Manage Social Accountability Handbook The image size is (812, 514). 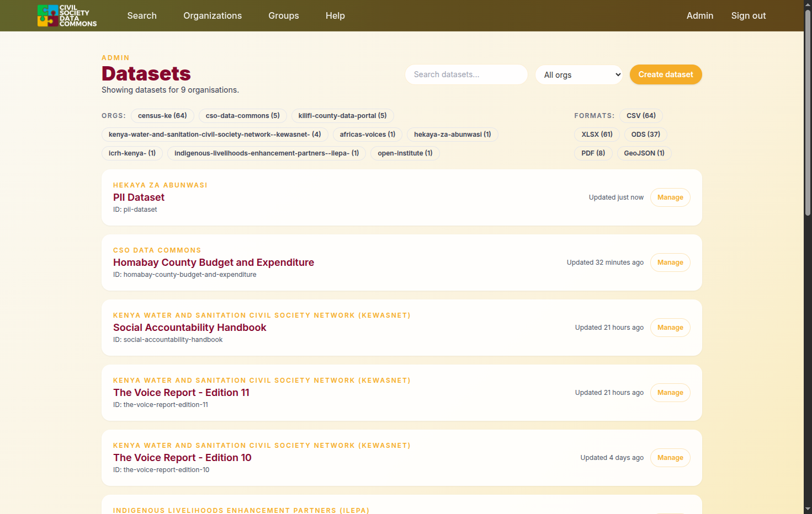point(670,328)
